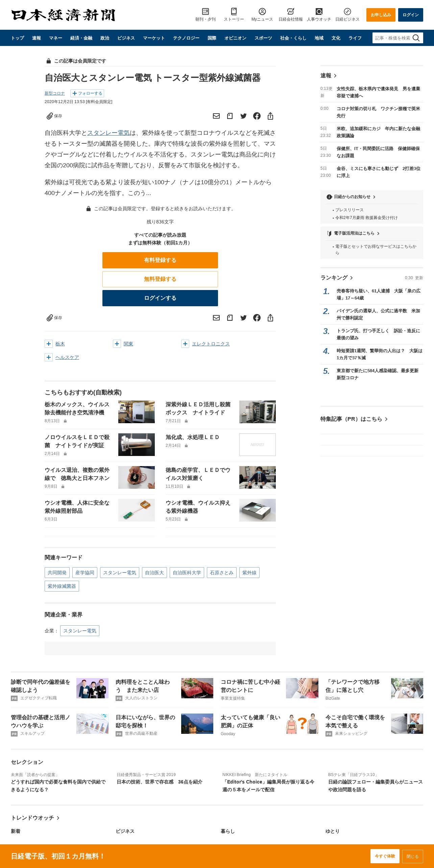The width and height of the screenshot is (434, 868).
Task: Click the bottom share/export icon
Action: (270, 318)
